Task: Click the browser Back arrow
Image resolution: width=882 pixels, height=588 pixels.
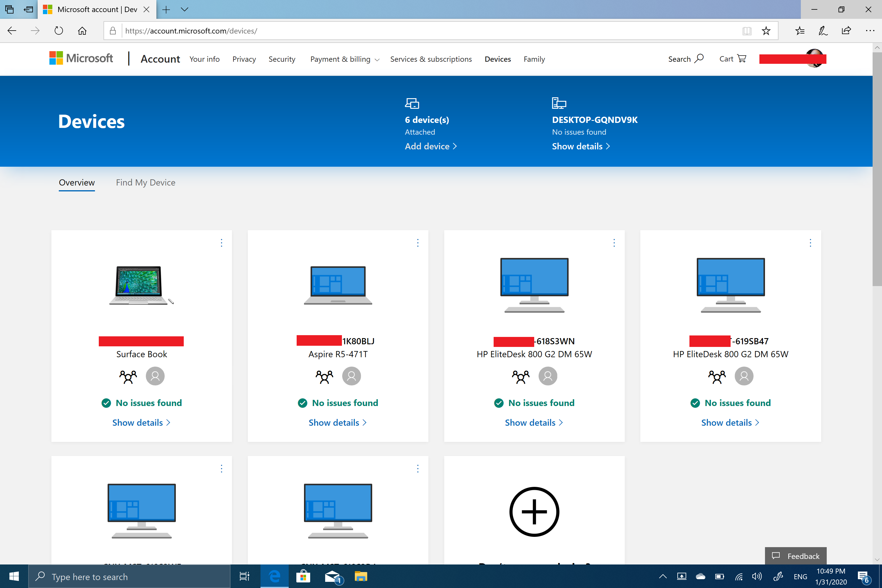Action: pyautogui.click(x=12, y=31)
